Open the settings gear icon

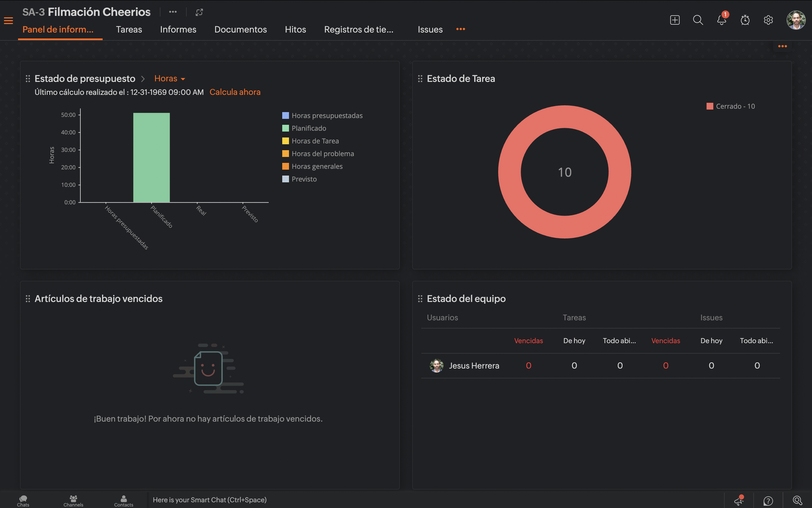tap(768, 20)
